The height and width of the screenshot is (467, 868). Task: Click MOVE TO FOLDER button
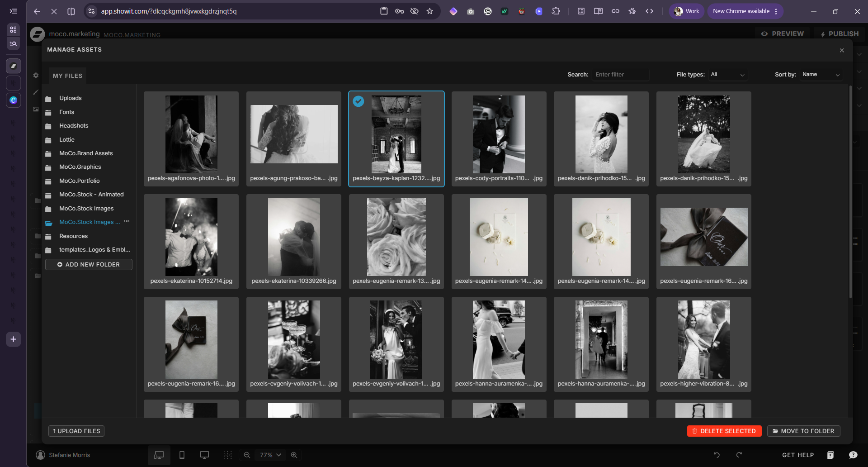[x=803, y=431]
